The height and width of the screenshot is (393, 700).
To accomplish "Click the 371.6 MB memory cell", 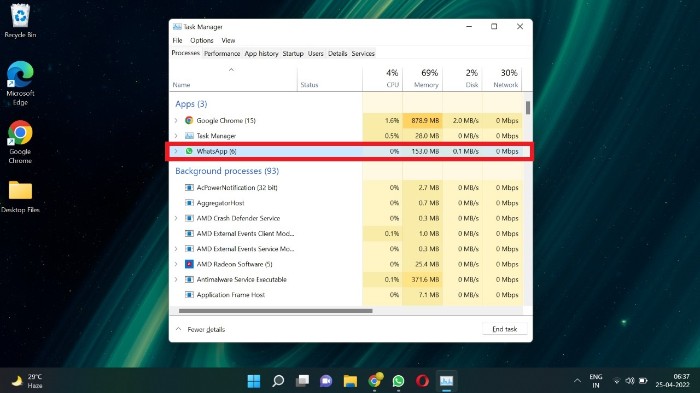I will point(423,279).
